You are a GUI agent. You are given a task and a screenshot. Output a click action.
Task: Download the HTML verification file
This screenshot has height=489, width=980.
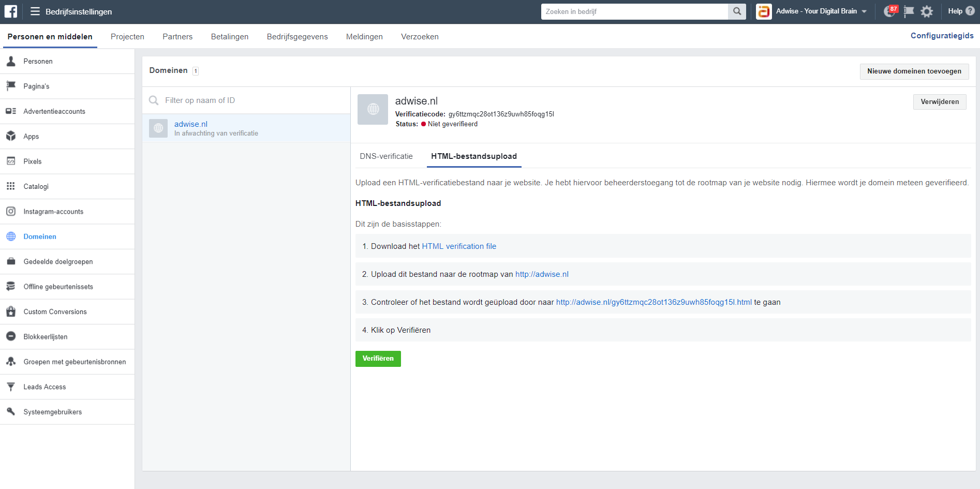coord(458,246)
